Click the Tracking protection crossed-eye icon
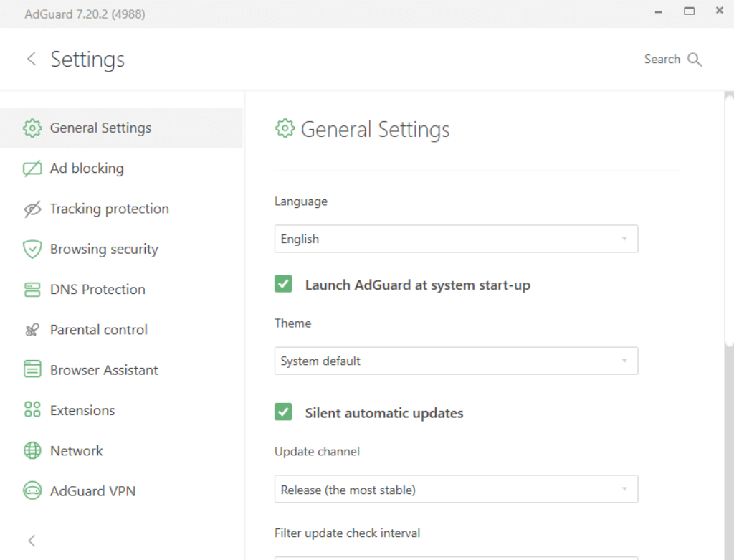 coord(32,209)
